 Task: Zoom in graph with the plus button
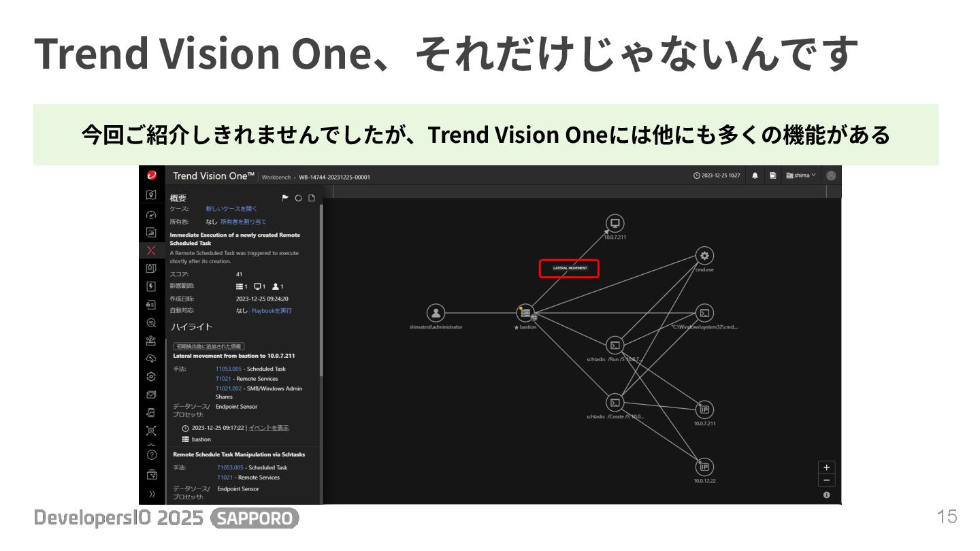tap(826, 467)
